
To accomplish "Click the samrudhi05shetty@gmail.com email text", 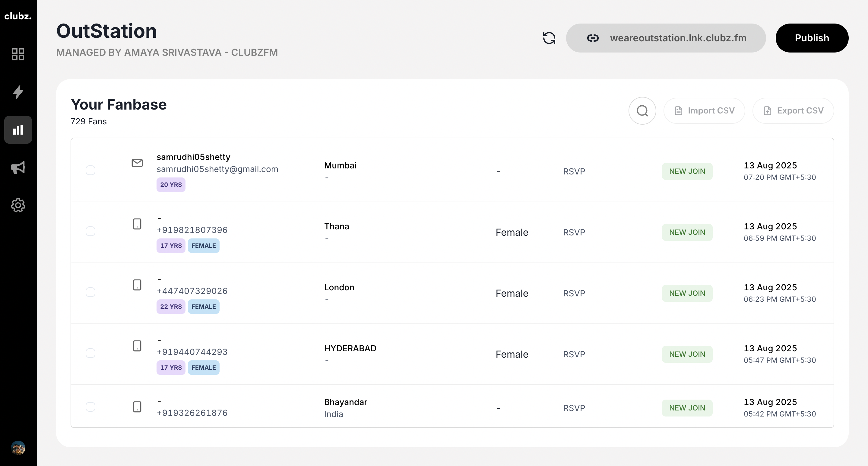I will pos(217,169).
